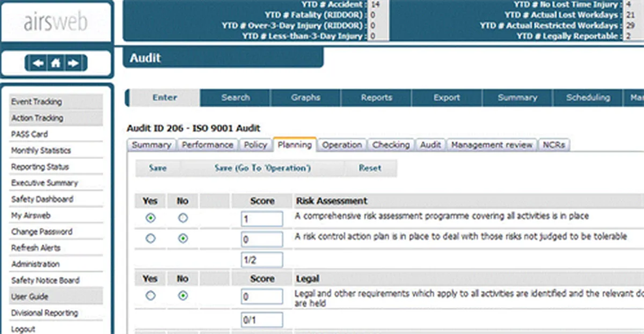The image size is (644, 334).
Task: Click 'YTD # Legally Reportable' statistic label
Action: point(570,36)
